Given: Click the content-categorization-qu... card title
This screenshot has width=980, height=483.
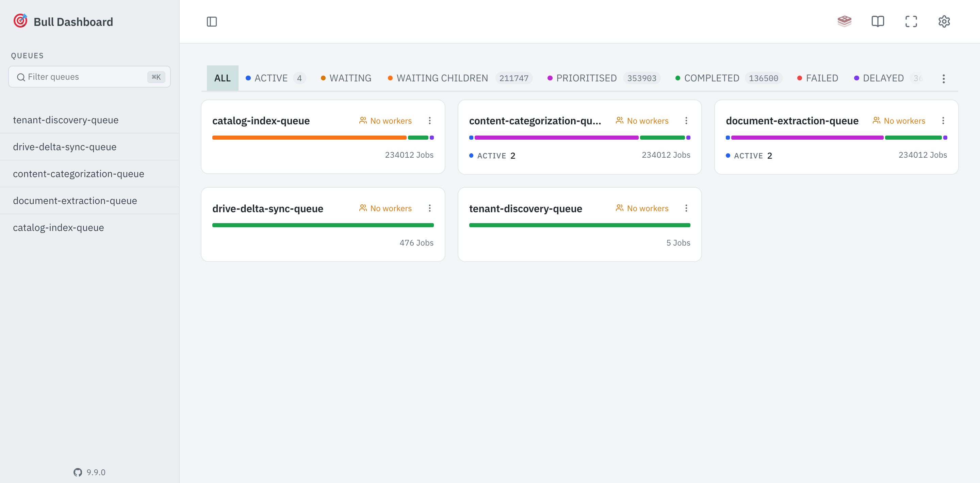Looking at the screenshot, I should click(535, 121).
